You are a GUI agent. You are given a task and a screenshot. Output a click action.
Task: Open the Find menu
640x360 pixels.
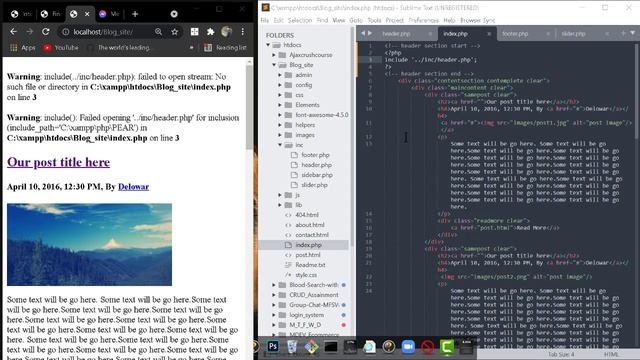(322, 20)
